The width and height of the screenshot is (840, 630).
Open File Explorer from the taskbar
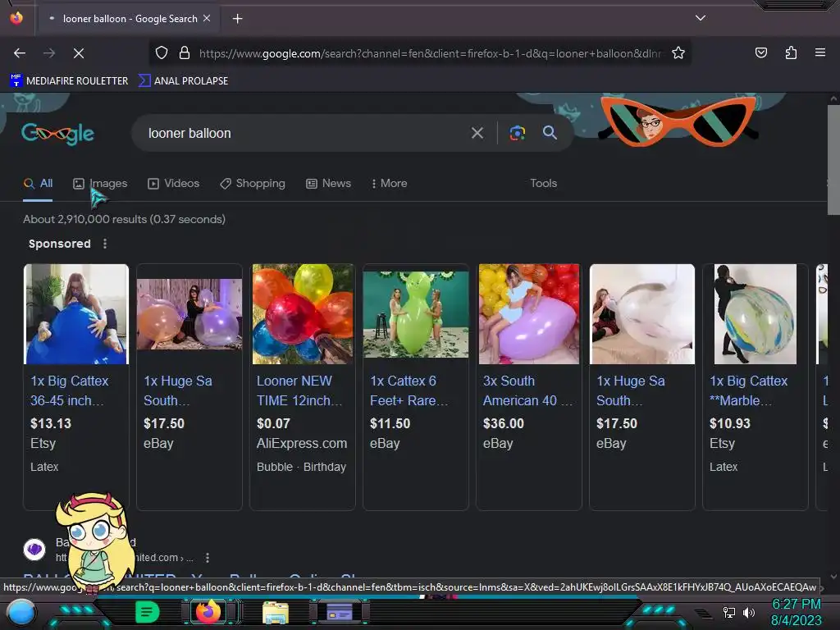point(276,612)
